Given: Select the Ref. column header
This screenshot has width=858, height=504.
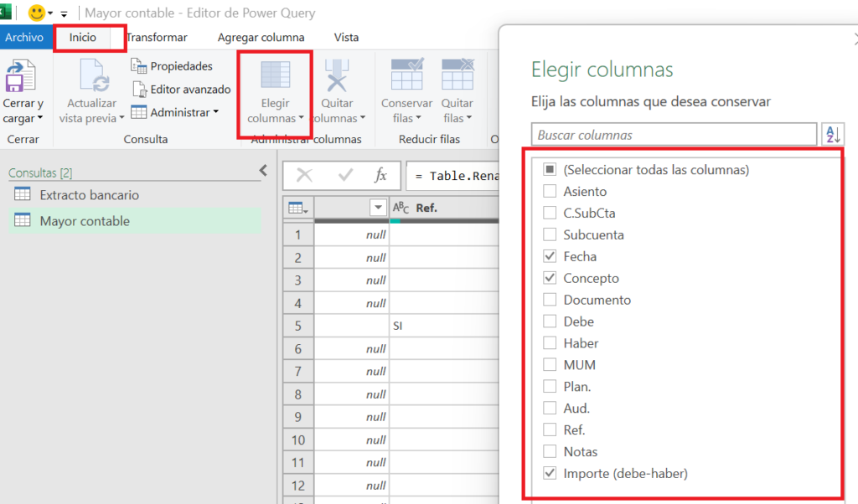Looking at the screenshot, I should 444,208.
